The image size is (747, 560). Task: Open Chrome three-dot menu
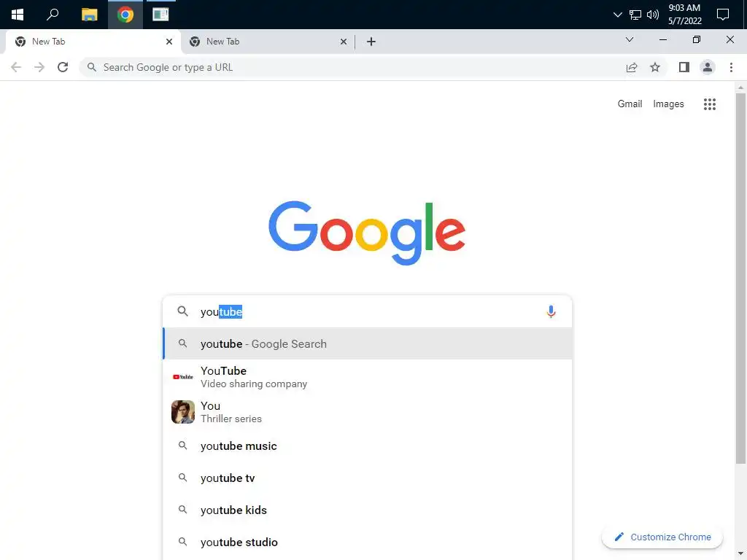731,67
